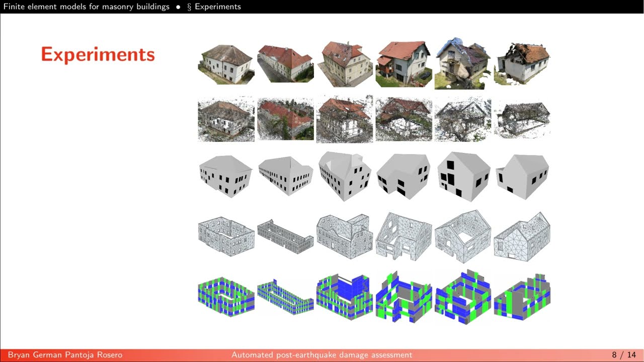The width and height of the screenshot is (644, 362).
Task: Select gray solid model with roof dormer
Action: (x=345, y=176)
